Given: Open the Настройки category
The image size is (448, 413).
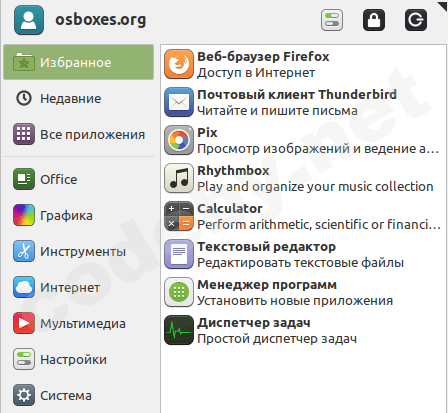Looking at the screenshot, I should (79, 359).
